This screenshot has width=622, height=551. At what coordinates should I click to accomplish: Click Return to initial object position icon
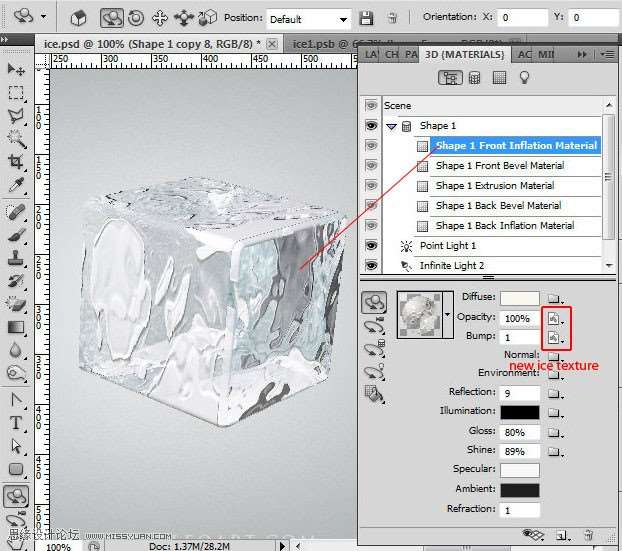coord(79,18)
